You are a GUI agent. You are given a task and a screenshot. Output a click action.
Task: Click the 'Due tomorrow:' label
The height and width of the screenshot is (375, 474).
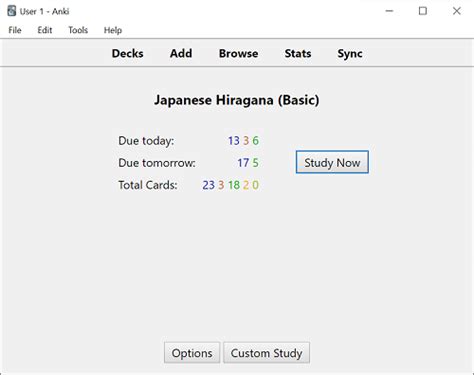pyautogui.click(x=157, y=163)
